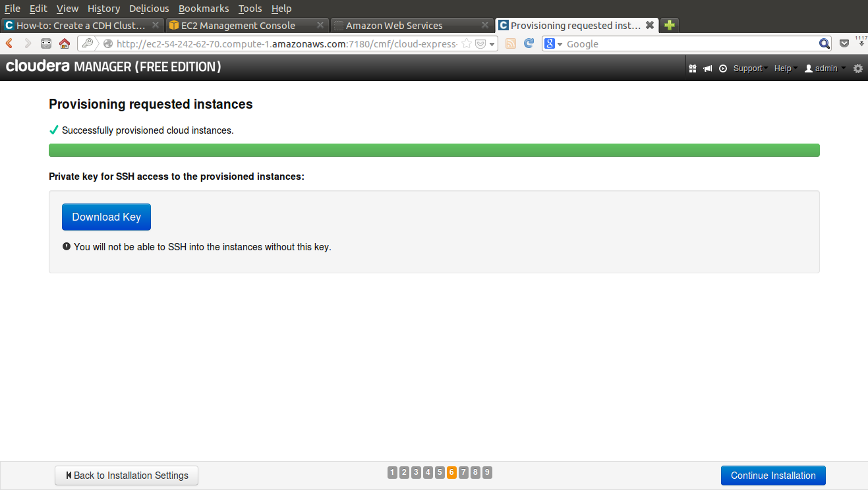Screen dimensions: 868x490
Task: Jump to wizard step 2
Action: coord(405,472)
